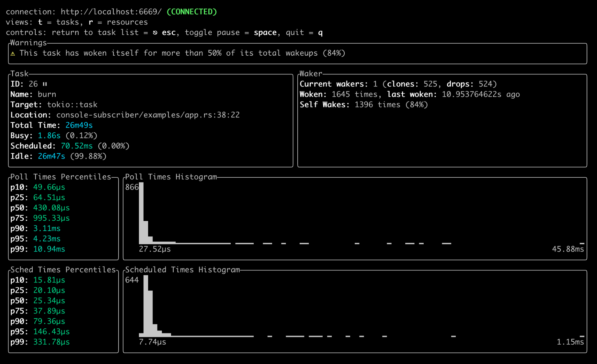Click the 1.15ms maximum label on scheduled histogram

click(570, 342)
